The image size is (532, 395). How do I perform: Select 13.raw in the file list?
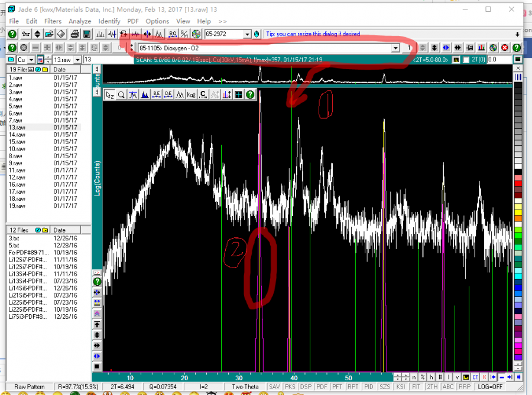[16, 128]
